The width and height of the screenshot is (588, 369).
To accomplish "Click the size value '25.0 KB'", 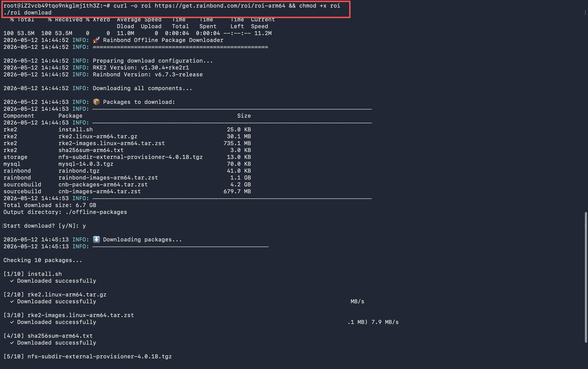I will [239, 130].
